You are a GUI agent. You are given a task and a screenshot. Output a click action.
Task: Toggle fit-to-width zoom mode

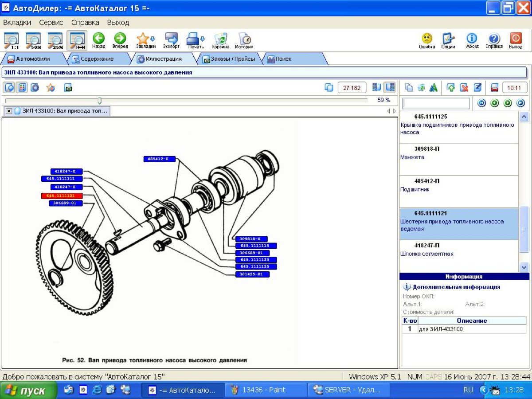tap(77, 40)
